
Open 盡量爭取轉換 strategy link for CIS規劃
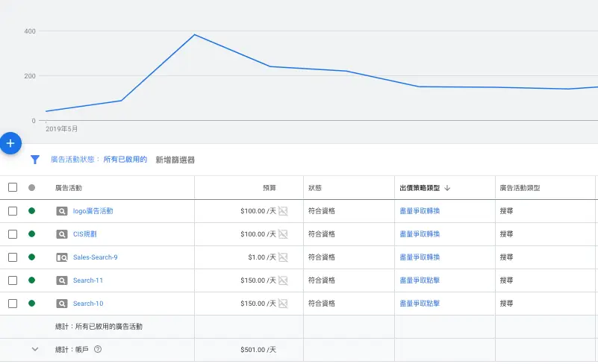(420, 234)
